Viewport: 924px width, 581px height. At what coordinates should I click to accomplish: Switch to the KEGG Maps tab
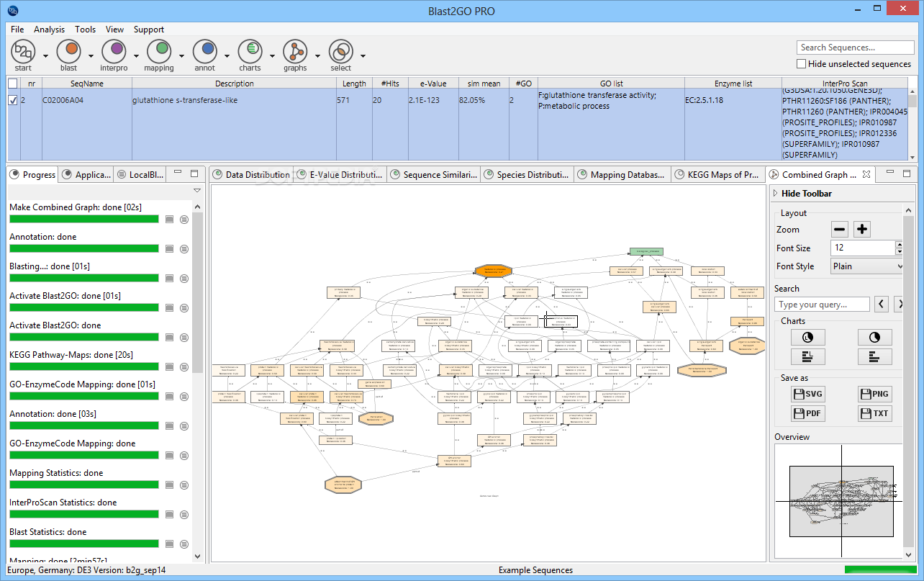click(717, 174)
